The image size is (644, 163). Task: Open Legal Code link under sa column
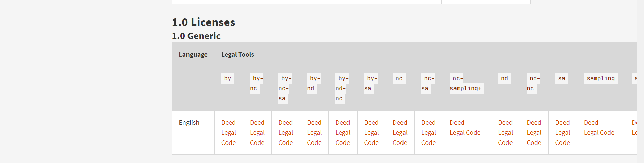click(562, 138)
